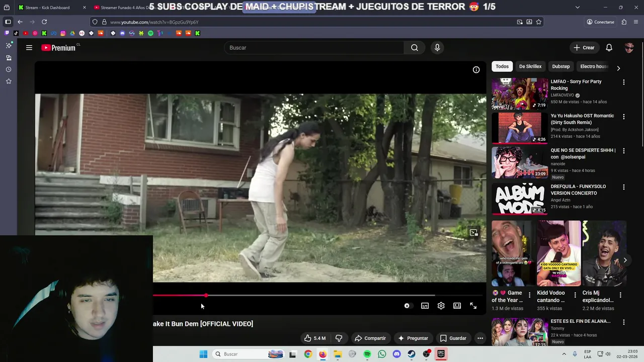Open Spotify bookmark in bookmarks bar
The width and height of the screenshot is (644, 362).
150,33
